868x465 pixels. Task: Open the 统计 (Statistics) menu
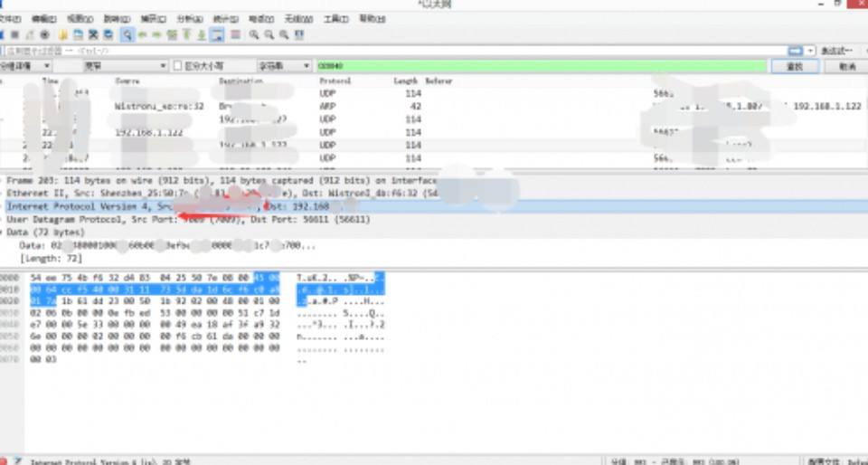click(226, 19)
